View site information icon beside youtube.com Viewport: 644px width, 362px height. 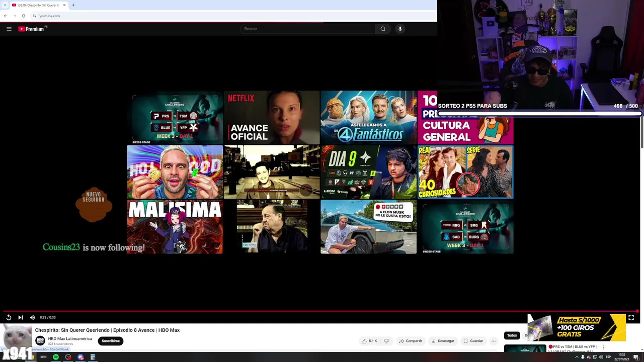(34, 16)
